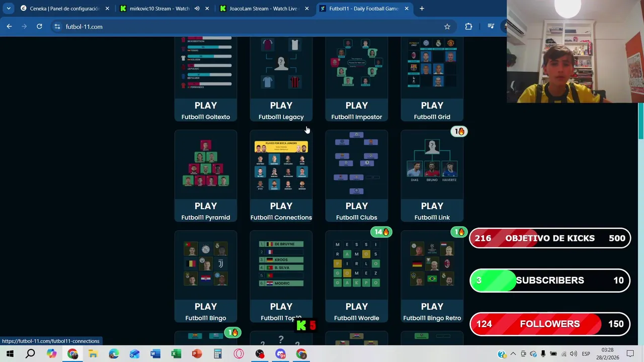This screenshot has height=362, width=644.
Task: Open Microsoft Edge from the taskbar
Action: tap(114, 354)
